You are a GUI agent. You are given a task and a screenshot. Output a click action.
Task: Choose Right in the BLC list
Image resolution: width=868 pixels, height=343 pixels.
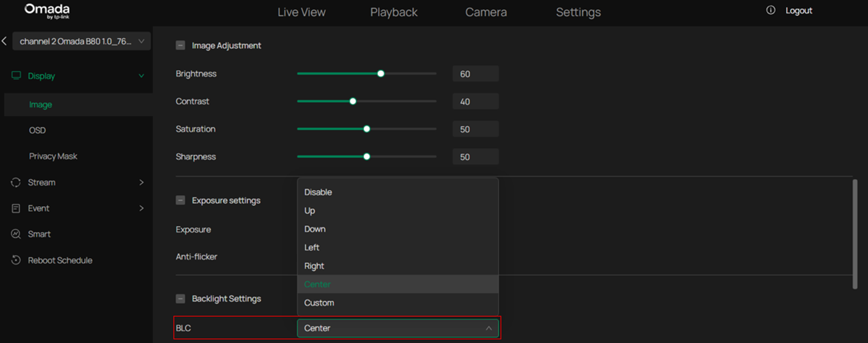point(398,266)
